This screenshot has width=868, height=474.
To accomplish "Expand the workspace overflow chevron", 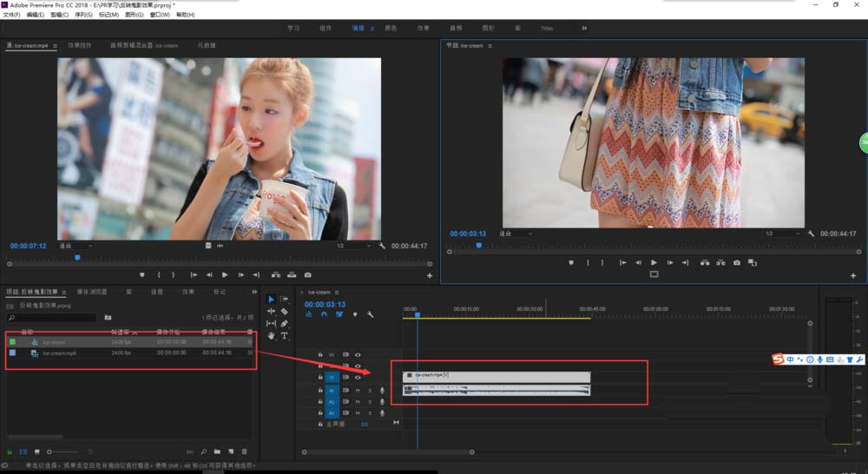I will (584, 28).
